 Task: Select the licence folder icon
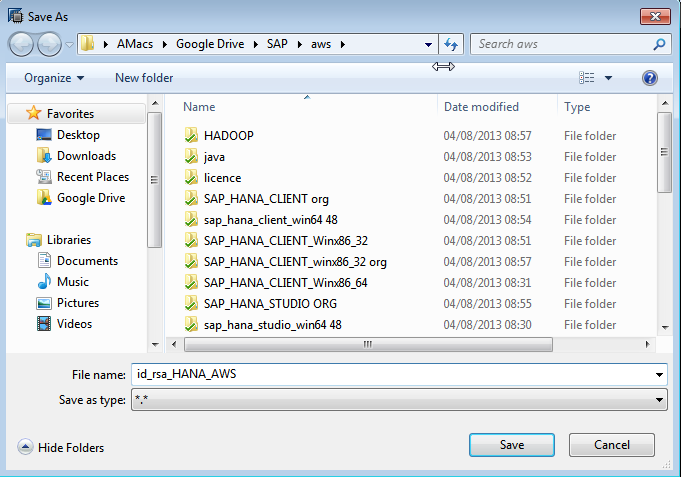[191, 177]
